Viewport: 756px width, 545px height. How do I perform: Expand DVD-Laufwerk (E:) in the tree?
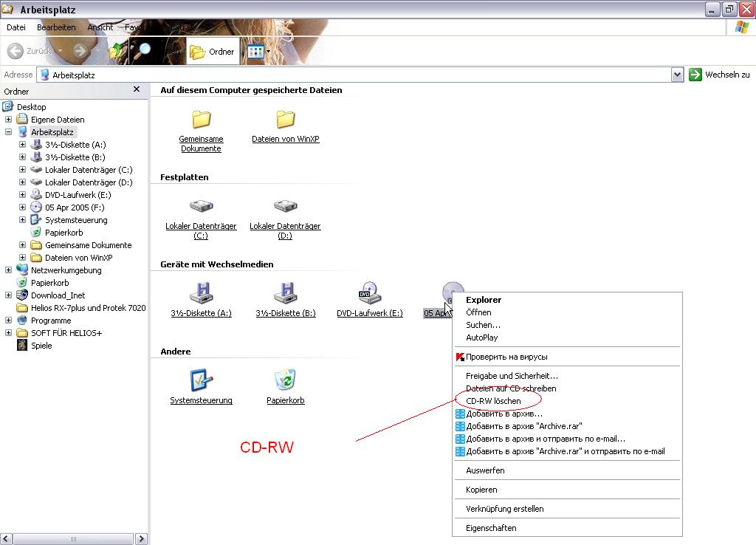tap(22, 194)
